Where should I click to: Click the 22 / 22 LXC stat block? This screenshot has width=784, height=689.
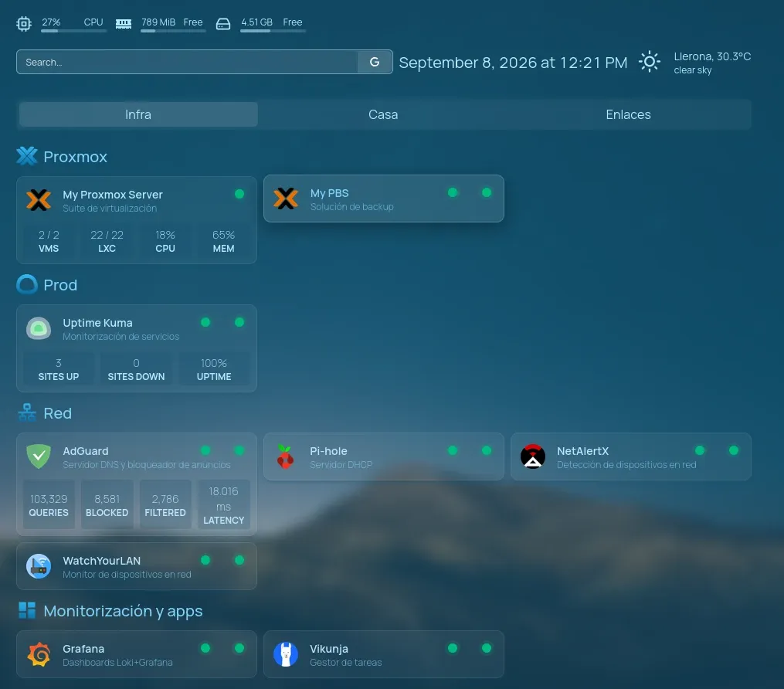107,242
